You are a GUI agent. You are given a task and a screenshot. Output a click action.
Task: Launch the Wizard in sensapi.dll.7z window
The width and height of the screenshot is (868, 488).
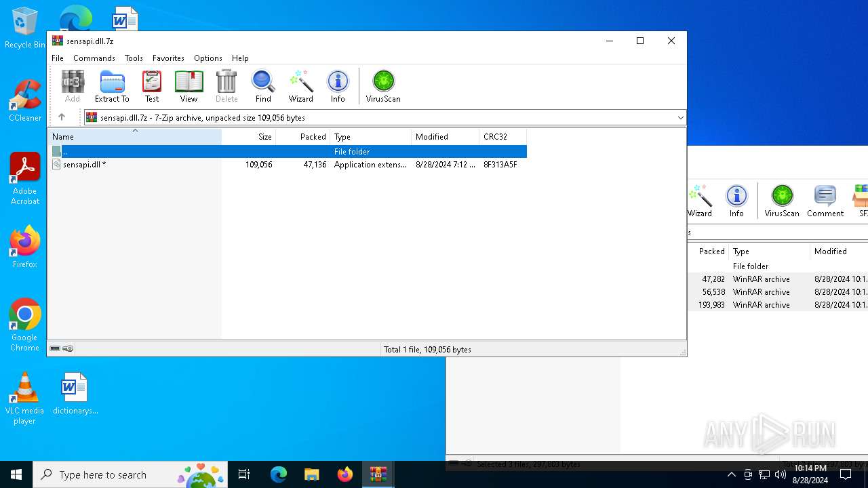pyautogui.click(x=301, y=86)
